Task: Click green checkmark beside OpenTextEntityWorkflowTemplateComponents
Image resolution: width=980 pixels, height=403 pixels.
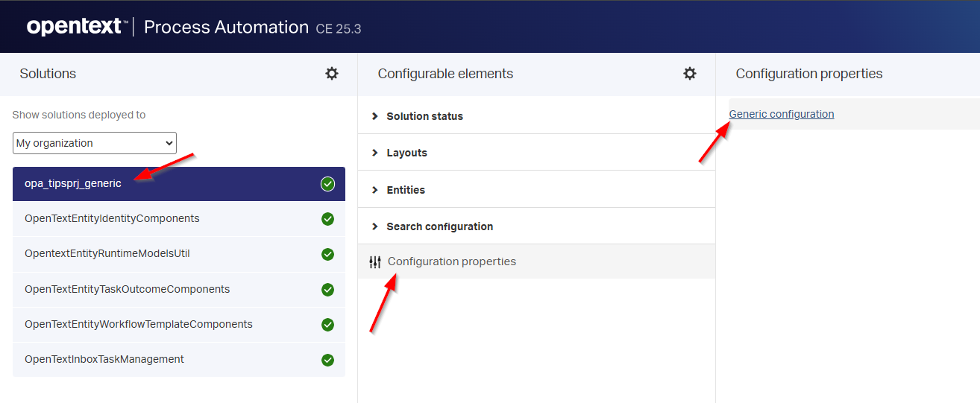Action: click(327, 325)
